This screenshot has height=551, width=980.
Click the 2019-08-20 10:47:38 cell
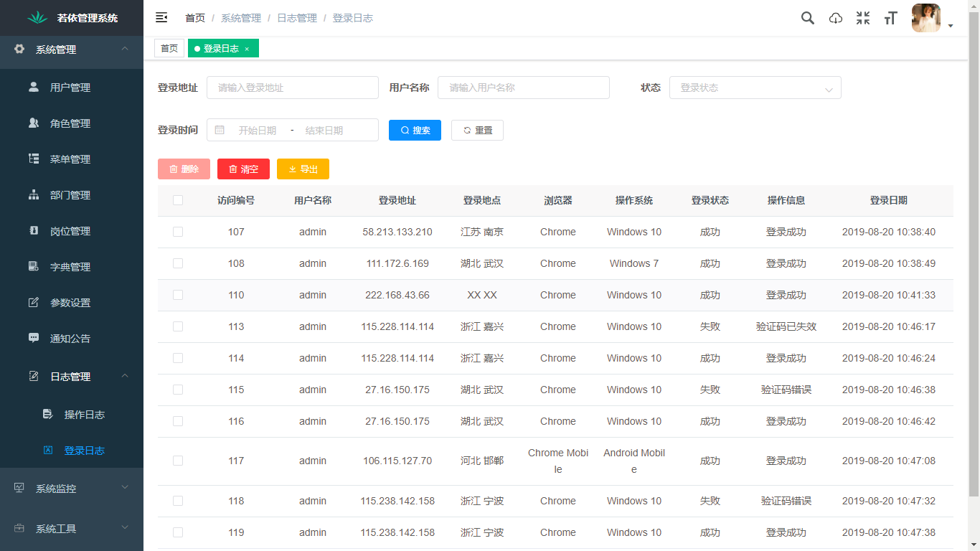point(889,532)
